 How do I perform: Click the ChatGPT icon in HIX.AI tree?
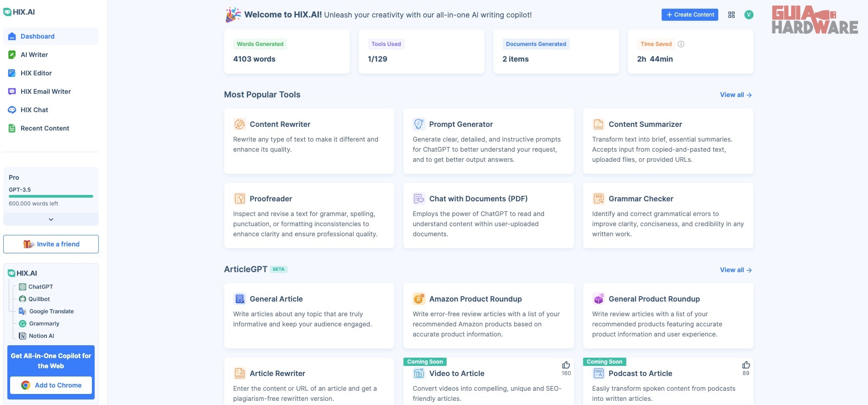click(x=23, y=287)
